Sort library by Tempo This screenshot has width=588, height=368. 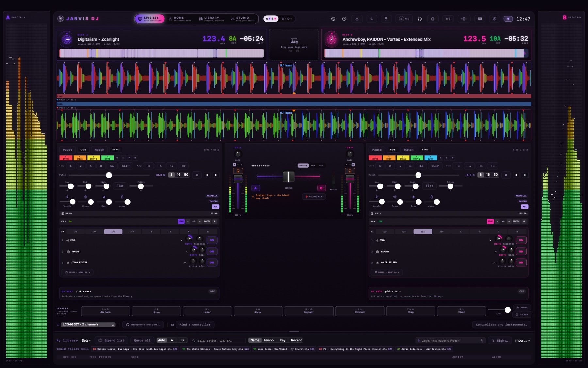(x=269, y=340)
